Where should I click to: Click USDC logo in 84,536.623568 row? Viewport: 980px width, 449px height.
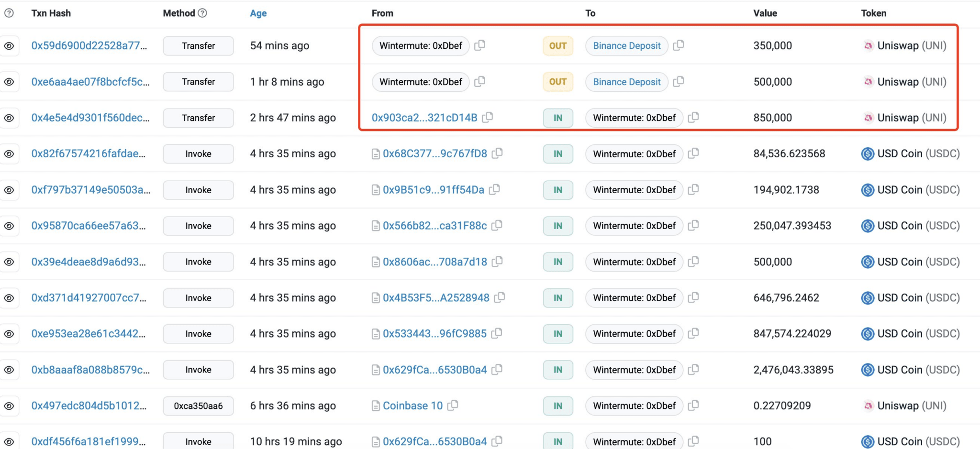click(x=868, y=154)
